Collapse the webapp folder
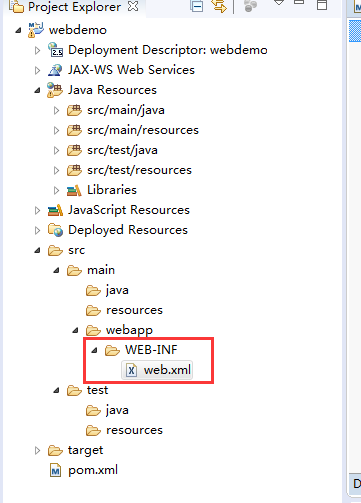This screenshot has height=503, width=361. click(x=75, y=330)
